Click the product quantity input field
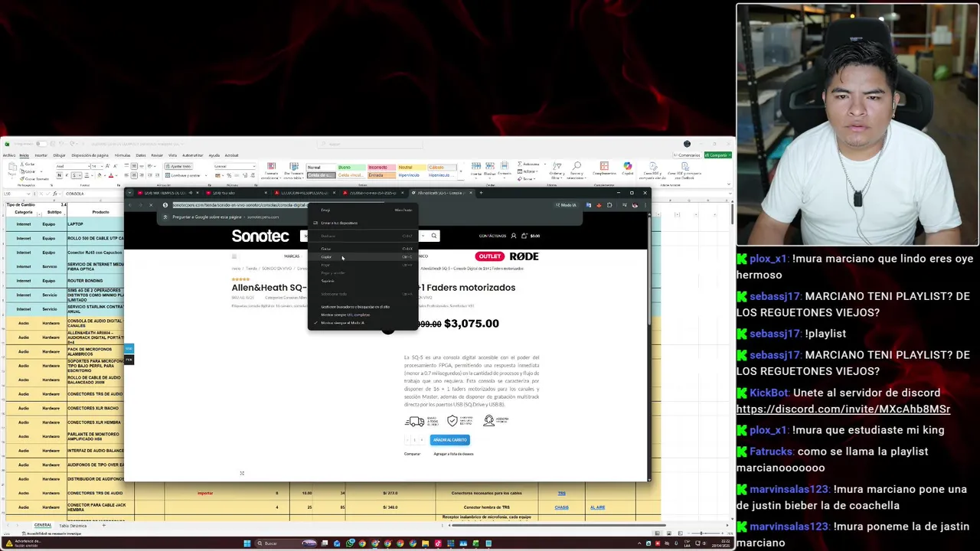The width and height of the screenshot is (980, 551). (x=414, y=440)
